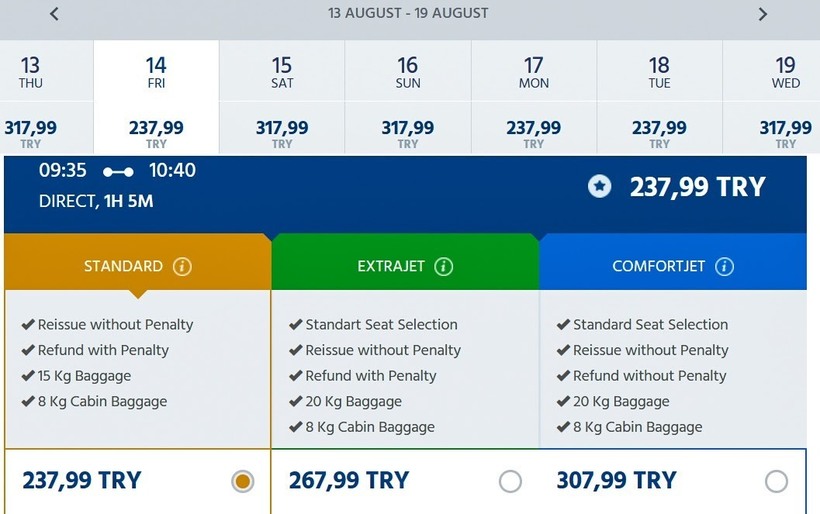The width and height of the screenshot is (820, 514).
Task: Click the 09:35 to 10:40 flight row
Action: [x=300, y=186]
